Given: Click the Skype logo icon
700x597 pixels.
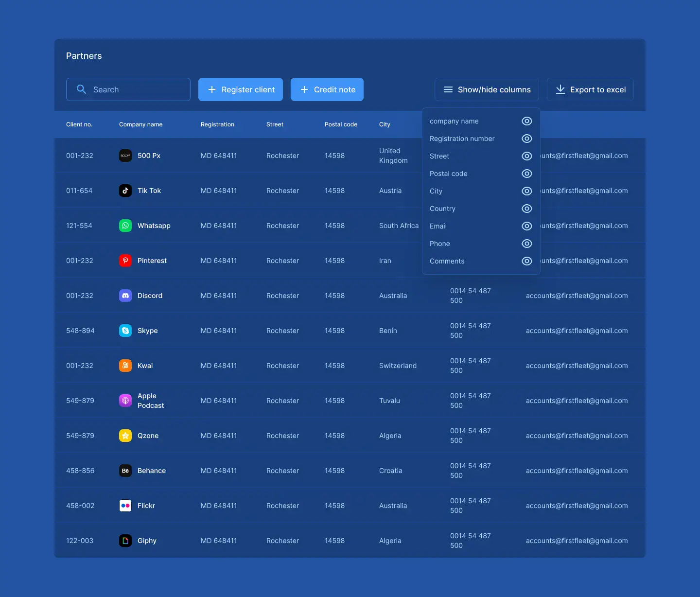Looking at the screenshot, I should (x=125, y=331).
